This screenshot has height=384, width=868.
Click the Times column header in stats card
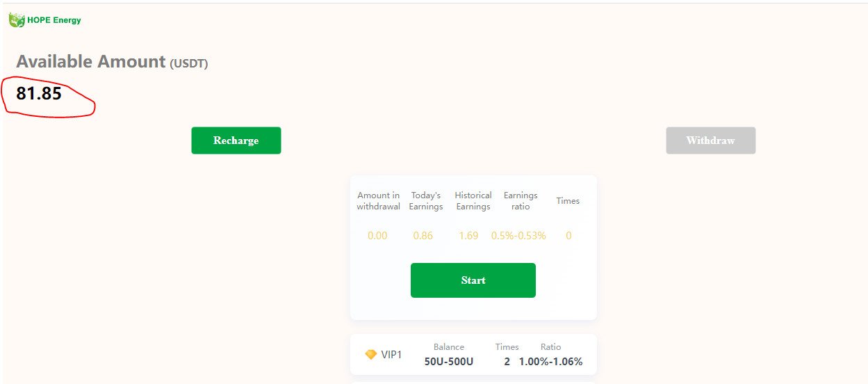(x=568, y=201)
